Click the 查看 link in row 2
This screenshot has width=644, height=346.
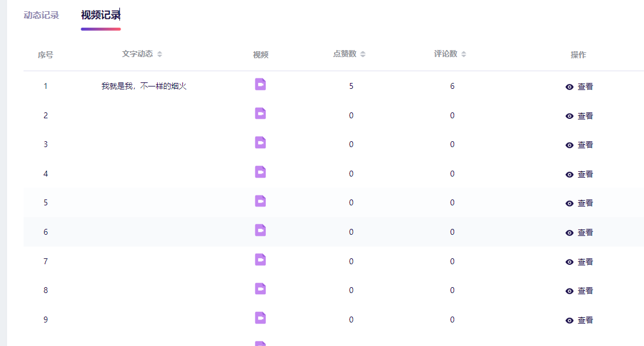pyautogui.click(x=585, y=116)
